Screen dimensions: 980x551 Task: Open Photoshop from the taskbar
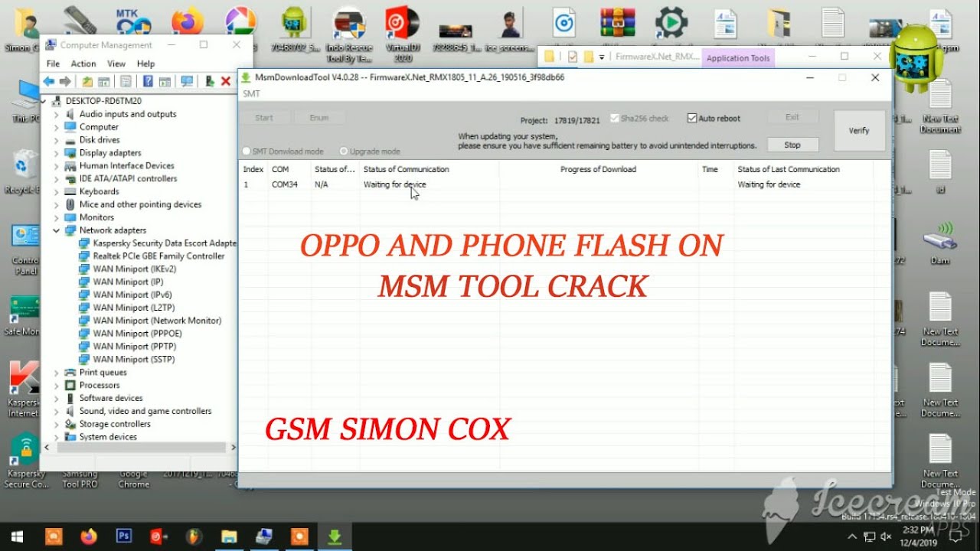123,536
